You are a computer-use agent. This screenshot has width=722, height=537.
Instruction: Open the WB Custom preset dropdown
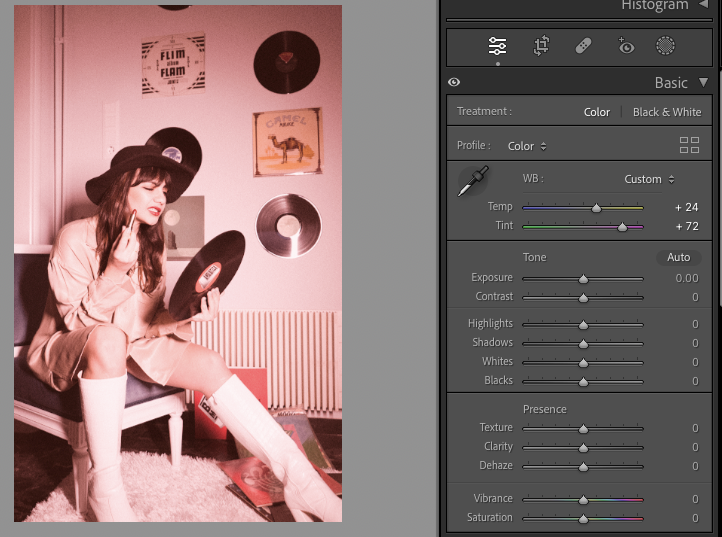649,179
